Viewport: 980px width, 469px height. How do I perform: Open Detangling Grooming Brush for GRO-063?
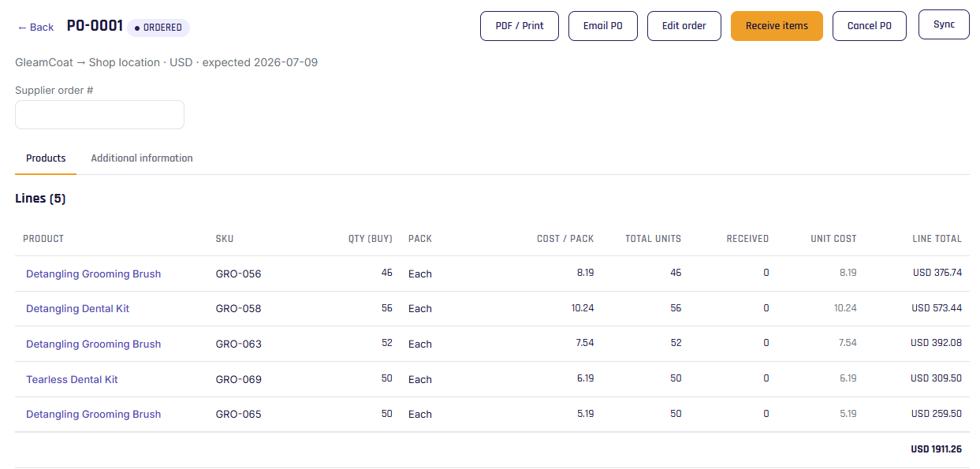pyautogui.click(x=93, y=344)
